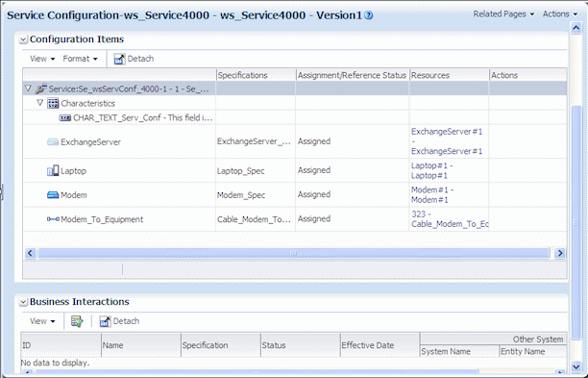
Task: Click Assigned status in Laptop row
Action: [x=314, y=170]
